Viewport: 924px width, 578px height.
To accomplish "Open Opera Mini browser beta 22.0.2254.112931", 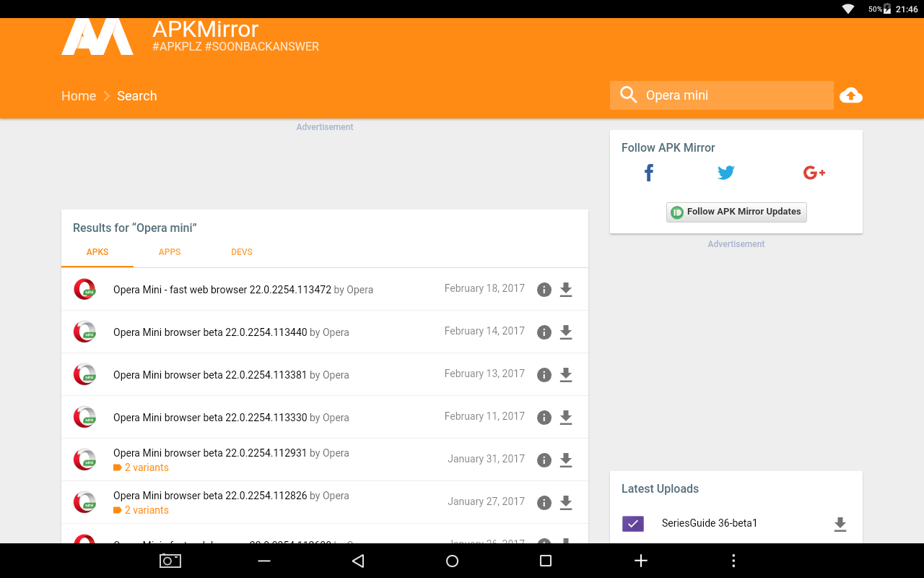I will (x=210, y=453).
